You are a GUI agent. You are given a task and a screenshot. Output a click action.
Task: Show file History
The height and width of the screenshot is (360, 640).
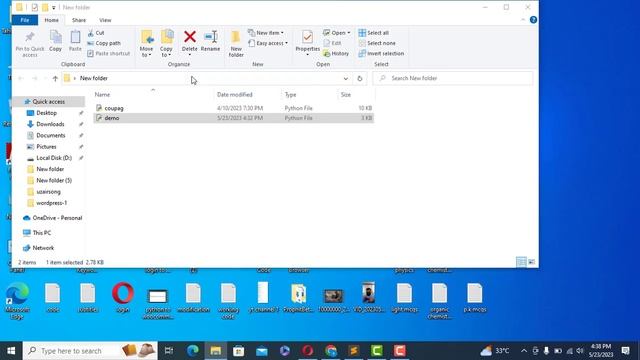click(336, 53)
